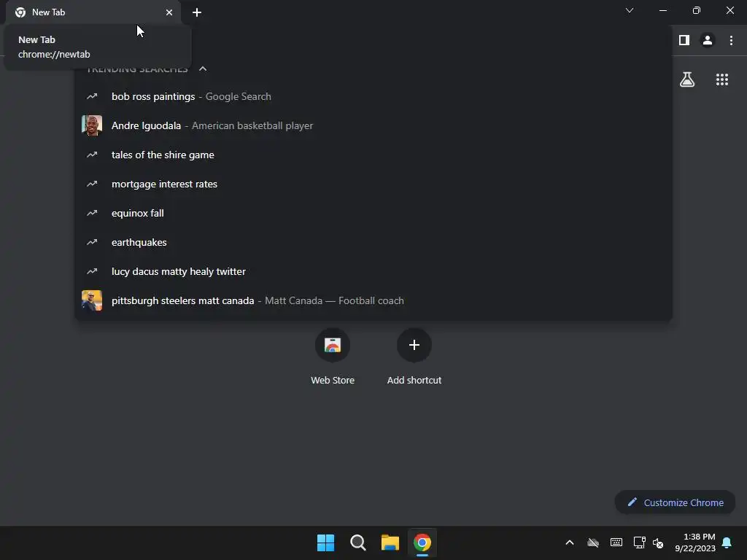Select 'equinox fall' suggestion

click(373, 213)
